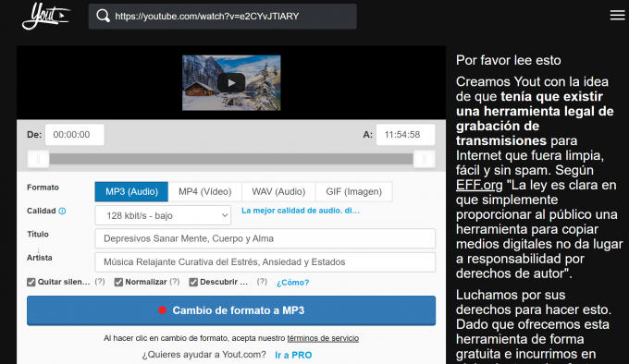
Task: Click the Calidad info icon
Action: pyautogui.click(x=62, y=211)
